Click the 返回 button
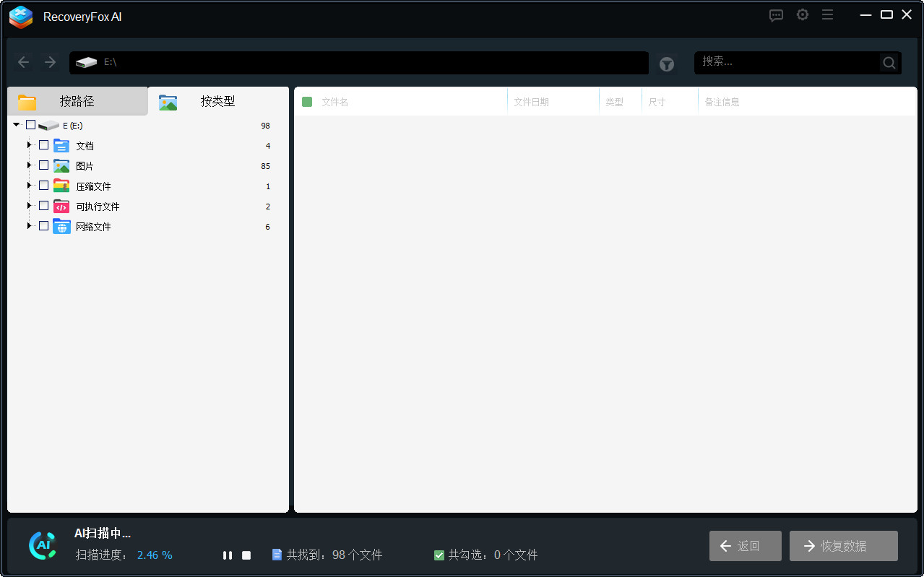 point(745,546)
